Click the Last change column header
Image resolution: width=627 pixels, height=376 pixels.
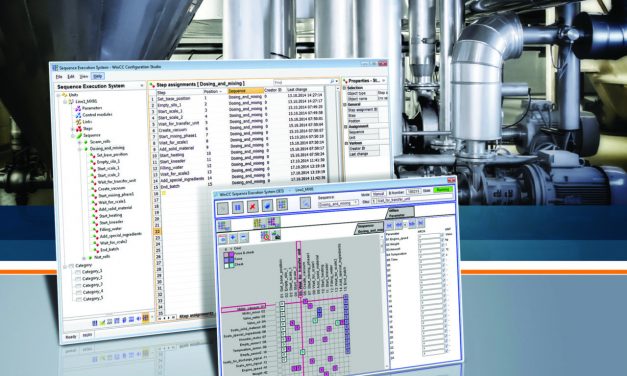point(305,90)
